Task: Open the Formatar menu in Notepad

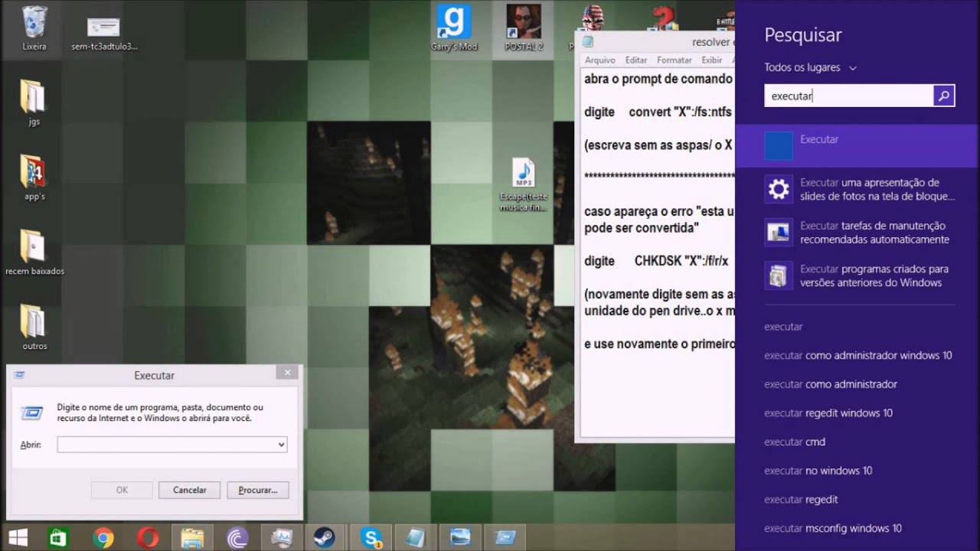Action: [675, 60]
